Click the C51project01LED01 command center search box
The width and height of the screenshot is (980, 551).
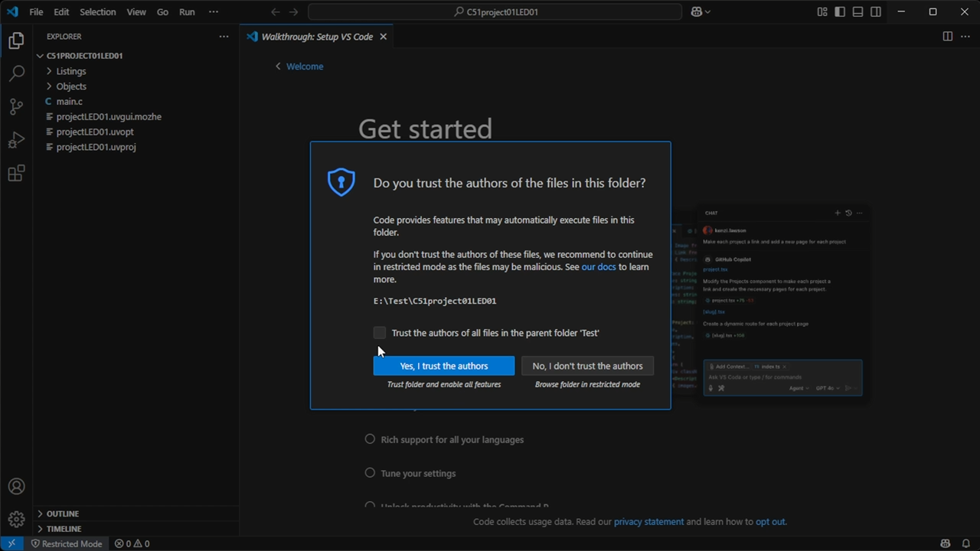(495, 11)
